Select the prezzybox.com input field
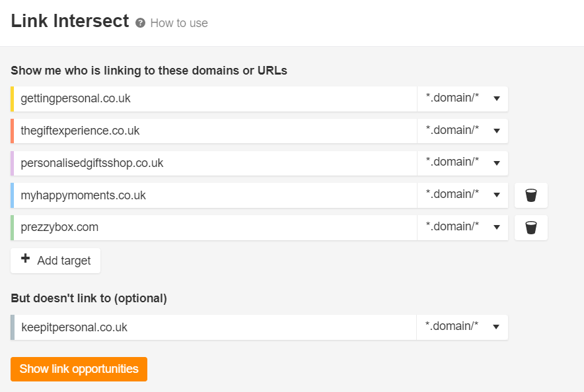The width and height of the screenshot is (584, 392). (215, 228)
